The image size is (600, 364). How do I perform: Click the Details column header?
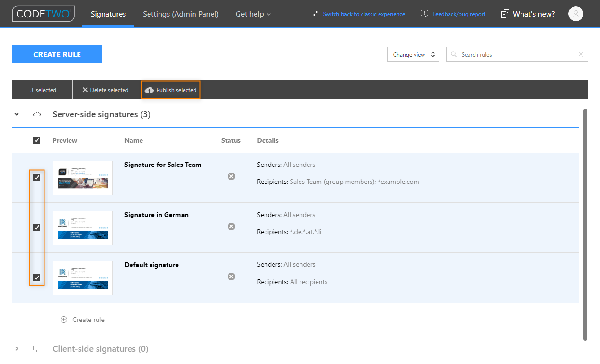click(268, 140)
